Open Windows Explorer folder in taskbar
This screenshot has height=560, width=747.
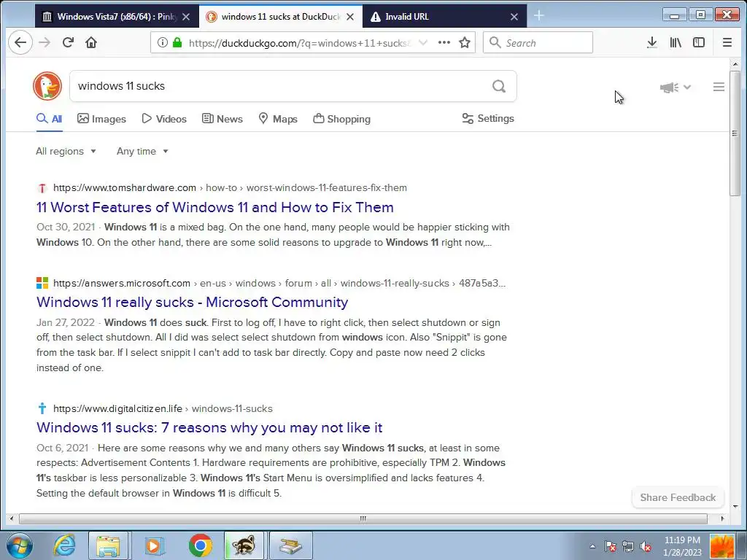click(x=108, y=545)
